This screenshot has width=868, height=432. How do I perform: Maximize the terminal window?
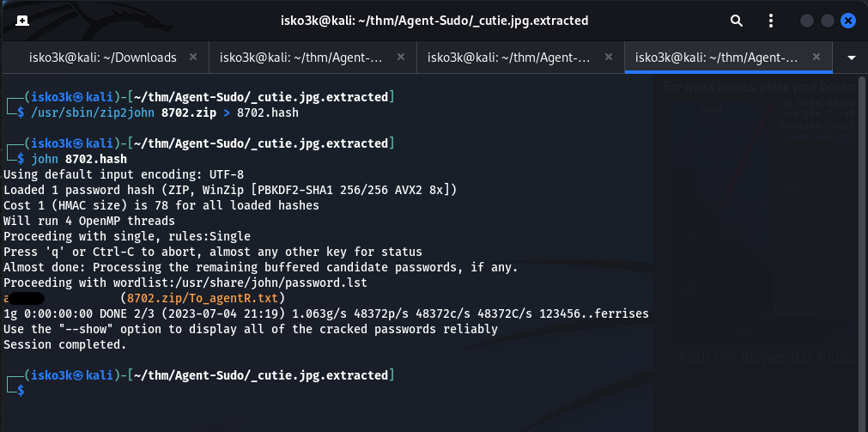tap(828, 21)
